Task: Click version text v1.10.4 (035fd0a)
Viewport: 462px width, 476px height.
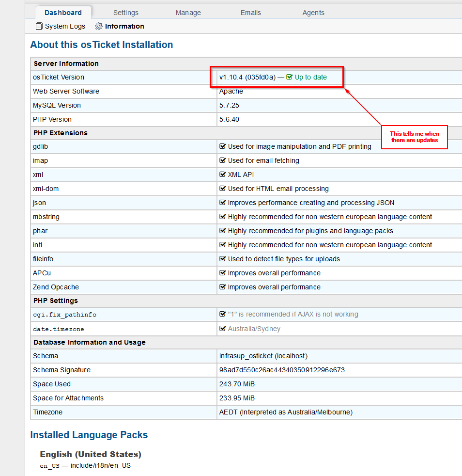Action: click(x=247, y=77)
